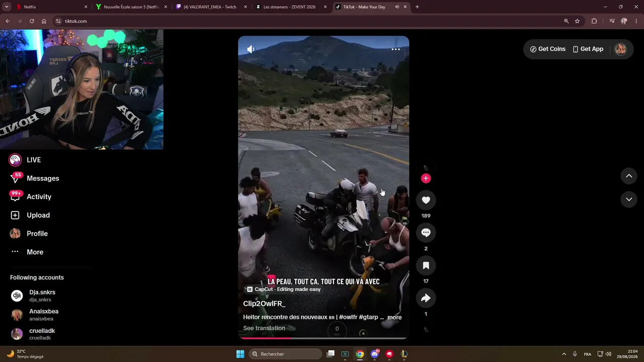Like the video with the heart icon
The image size is (644, 362).
point(426,200)
